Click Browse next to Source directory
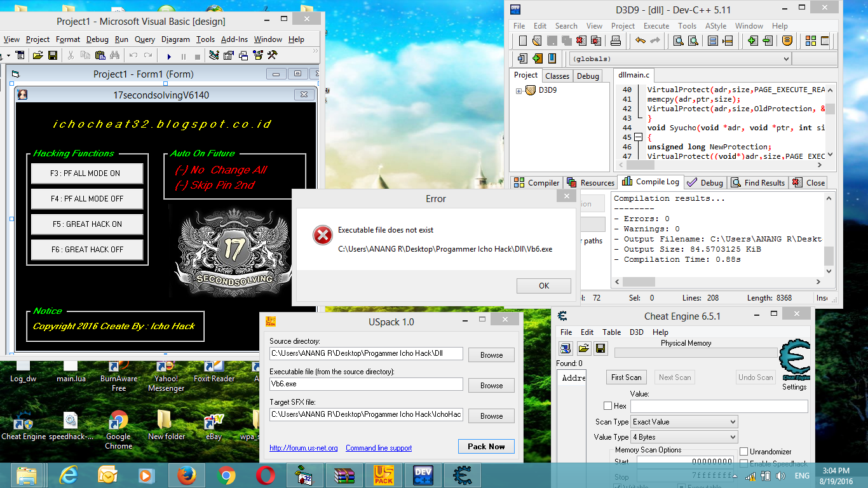The image size is (868, 488). point(491,355)
